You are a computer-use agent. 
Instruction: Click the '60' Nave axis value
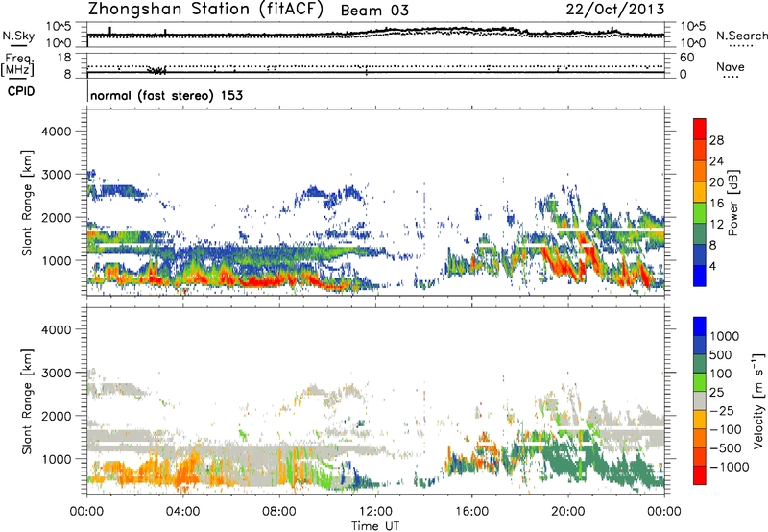[x=686, y=58]
